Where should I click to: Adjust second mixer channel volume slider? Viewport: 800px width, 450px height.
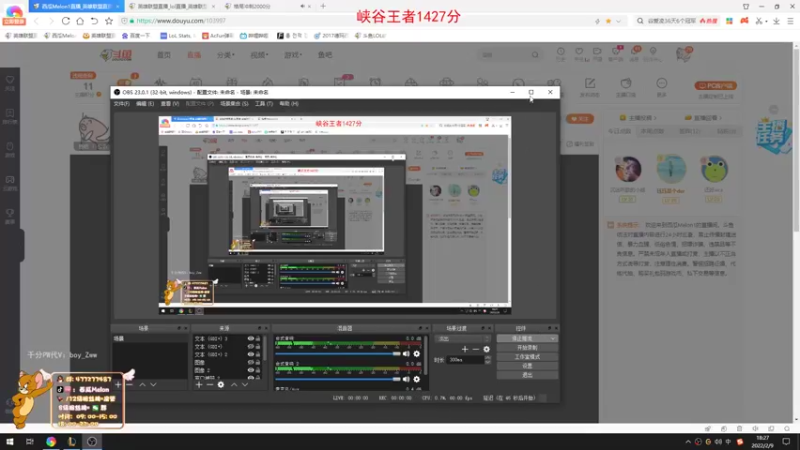(338, 379)
